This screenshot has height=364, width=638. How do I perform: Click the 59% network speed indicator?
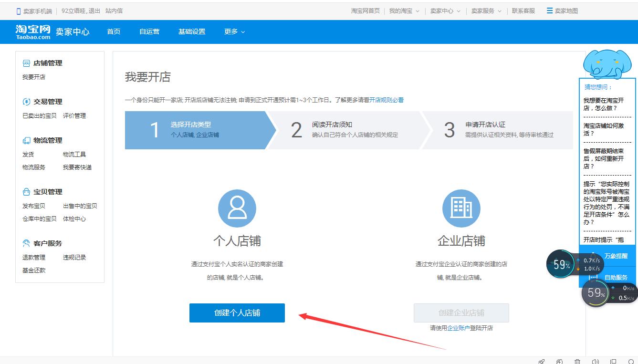click(x=560, y=264)
